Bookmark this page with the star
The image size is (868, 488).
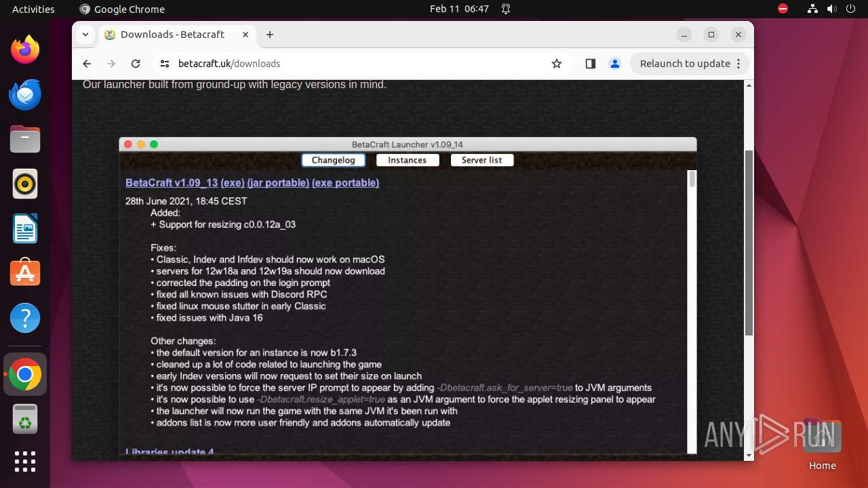coord(557,64)
